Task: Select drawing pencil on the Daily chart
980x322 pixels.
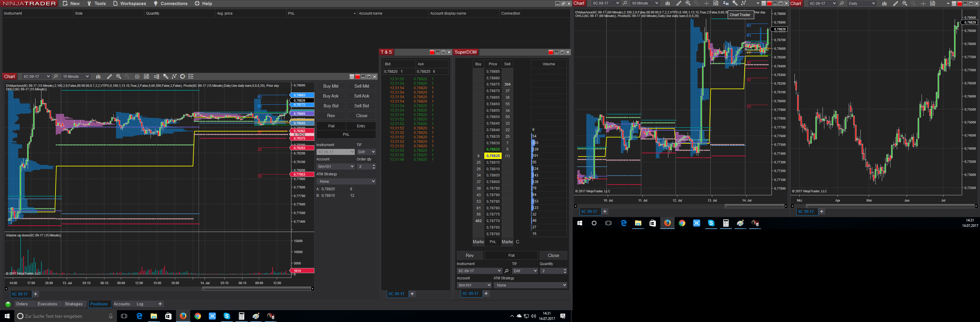Action: pyautogui.click(x=896, y=3)
